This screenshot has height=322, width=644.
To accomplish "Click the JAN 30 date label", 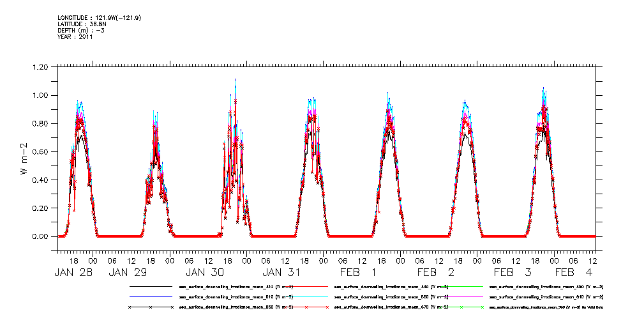I will tap(204, 272).
